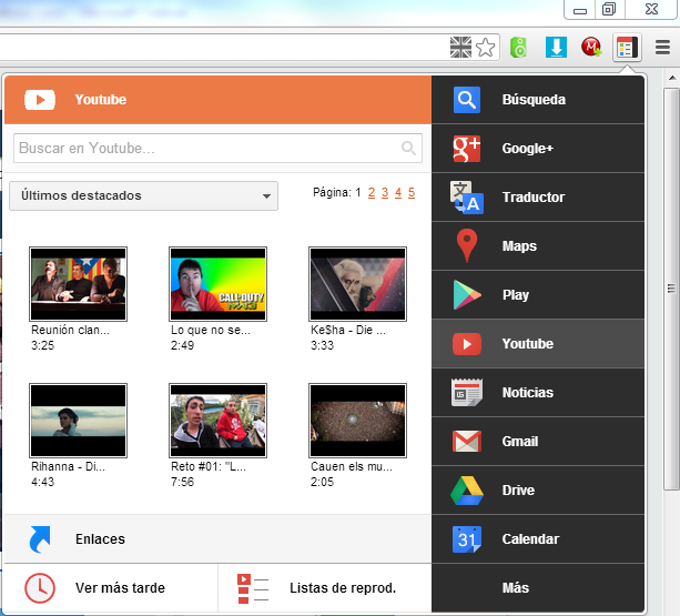Click the Listas de reprod. playlist icon
This screenshot has width=680, height=616.
pyautogui.click(x=253, y=588)
